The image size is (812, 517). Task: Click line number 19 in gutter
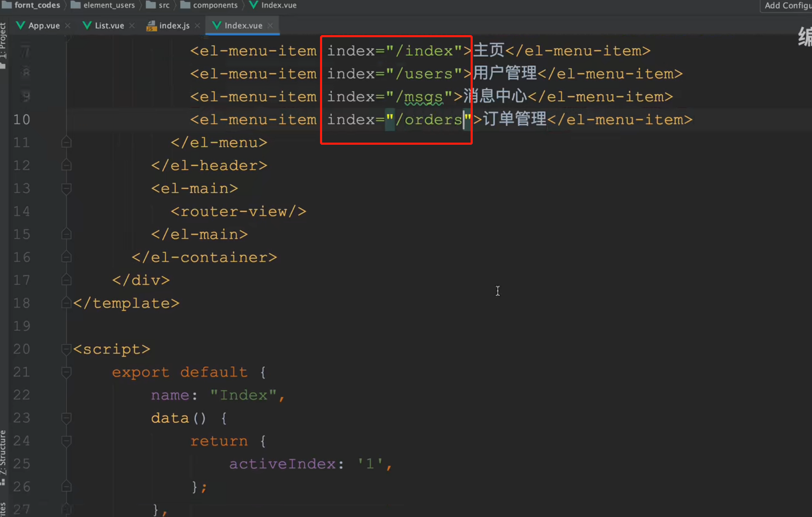tap(22, 326)
